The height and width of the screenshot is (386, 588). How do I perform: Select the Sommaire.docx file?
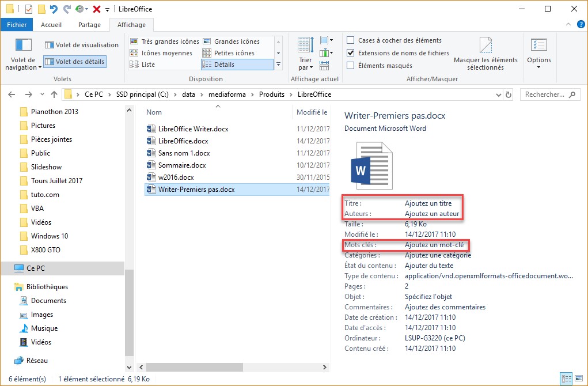(x=182, y=165)
